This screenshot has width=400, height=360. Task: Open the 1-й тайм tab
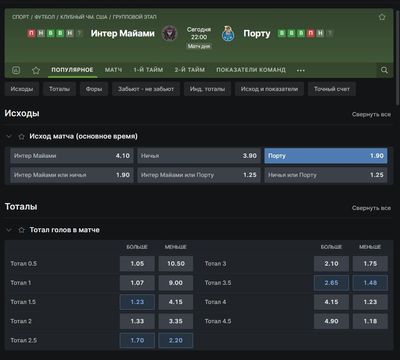pos(148,70)
